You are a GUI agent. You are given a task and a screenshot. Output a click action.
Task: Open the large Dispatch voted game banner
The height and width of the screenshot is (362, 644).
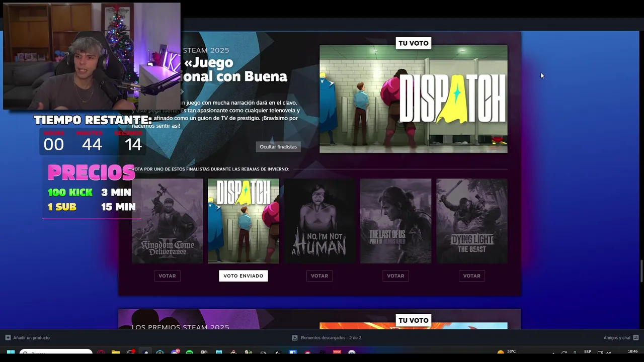pyautogui.click(x=414, y=99)
